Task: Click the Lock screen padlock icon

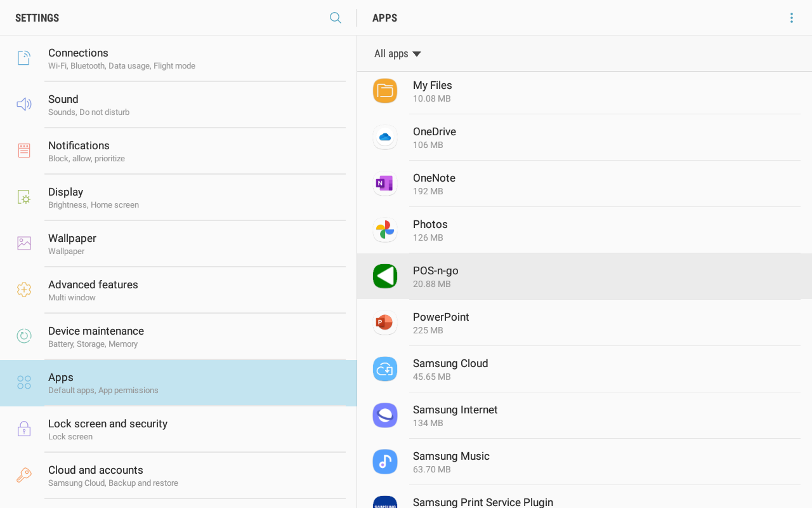Action: (24, 429)
